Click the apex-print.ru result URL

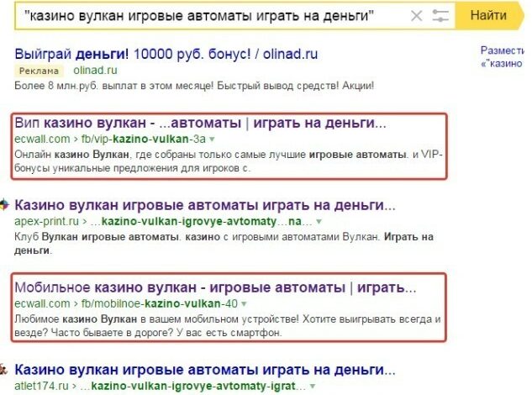[x=163, y=221]
